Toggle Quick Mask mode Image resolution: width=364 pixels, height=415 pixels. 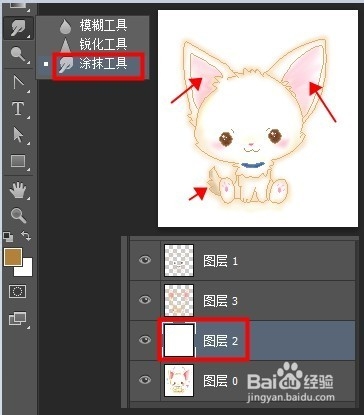17,292
